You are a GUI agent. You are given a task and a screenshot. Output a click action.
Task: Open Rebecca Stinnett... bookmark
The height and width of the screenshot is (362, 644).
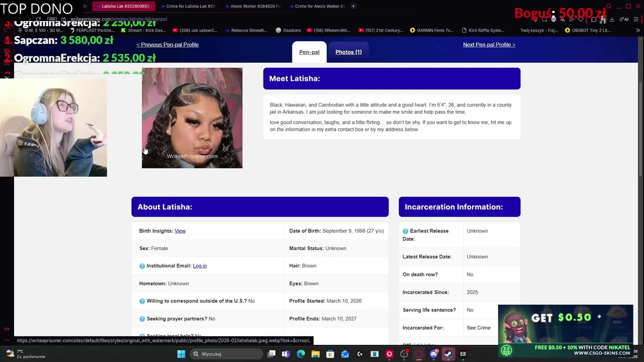[x=246, y=30]
